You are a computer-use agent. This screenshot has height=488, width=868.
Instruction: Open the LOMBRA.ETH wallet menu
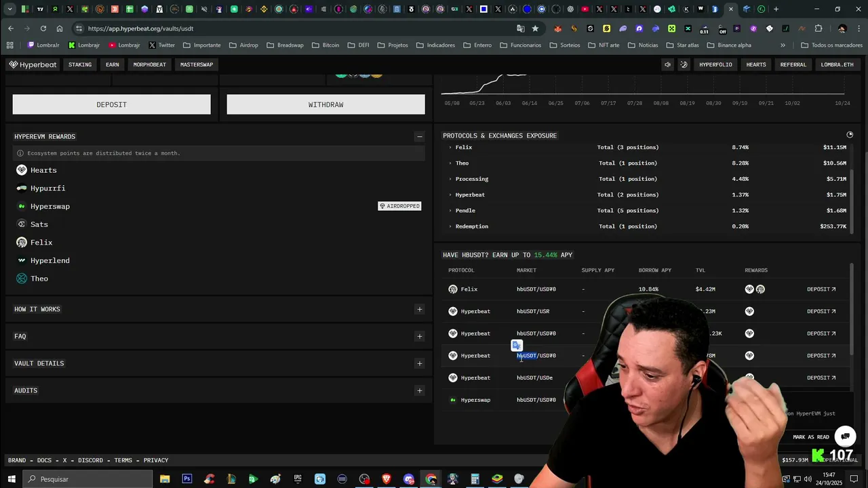pyautogui.click(x=837, y=64)
